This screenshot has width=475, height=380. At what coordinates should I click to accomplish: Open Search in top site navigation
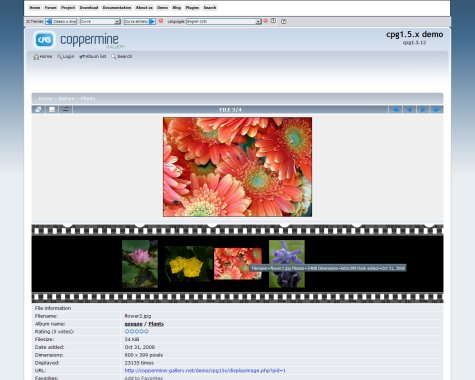coord(210,8)
